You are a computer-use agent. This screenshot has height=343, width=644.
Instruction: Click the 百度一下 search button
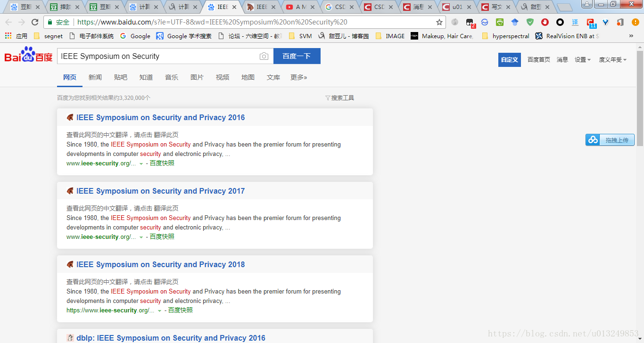[297, 56]
